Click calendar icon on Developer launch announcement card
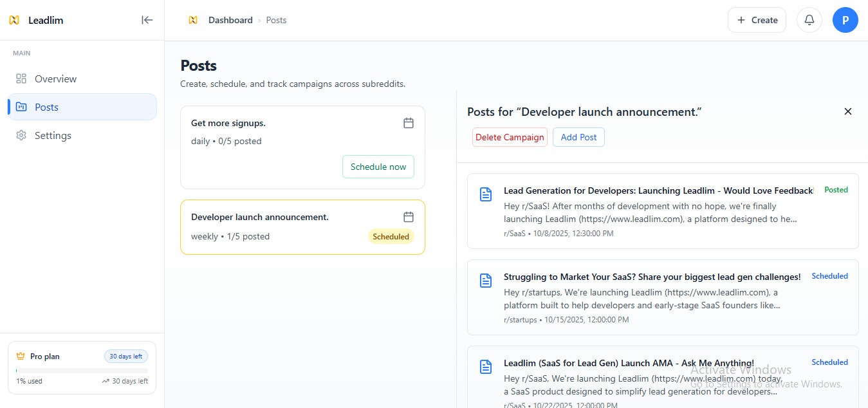 click(409, 217)
